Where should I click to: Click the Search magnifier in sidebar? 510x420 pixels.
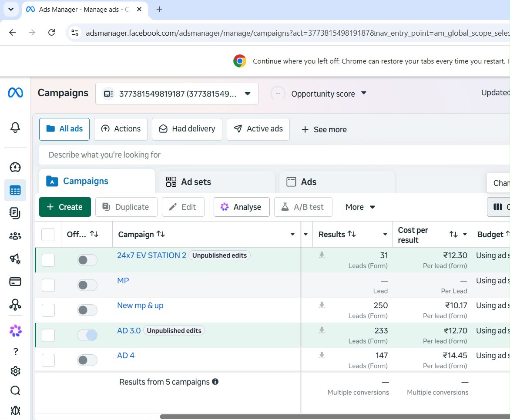coord(15,391)
